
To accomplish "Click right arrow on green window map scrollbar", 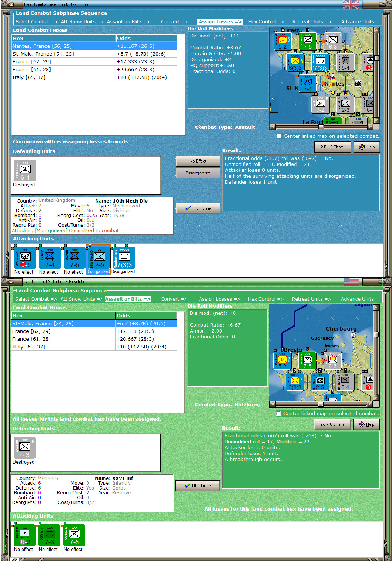I will (x=370, y=404).
